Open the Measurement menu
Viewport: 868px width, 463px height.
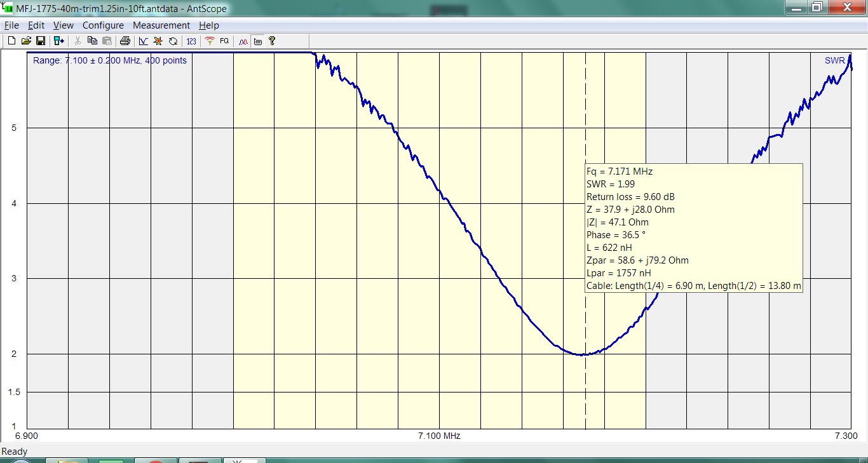tap(161, 25)
